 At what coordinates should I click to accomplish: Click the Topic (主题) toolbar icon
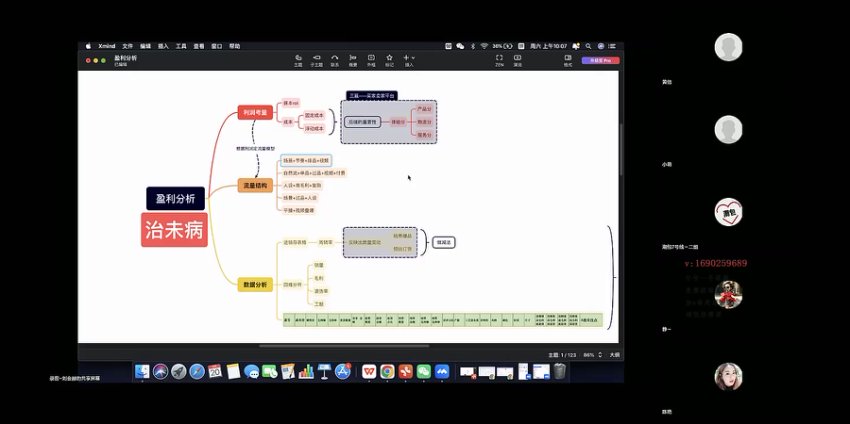point(298,59)
